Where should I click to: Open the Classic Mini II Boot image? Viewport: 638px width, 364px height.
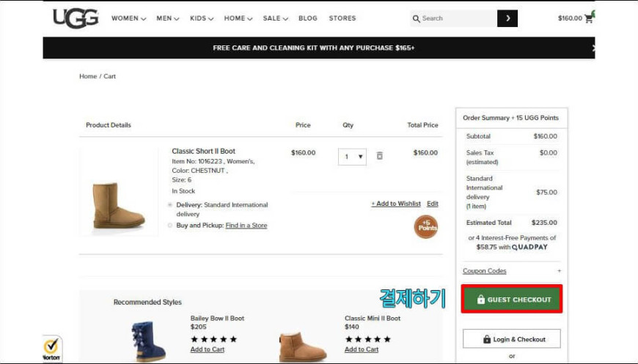click(302, 346)
